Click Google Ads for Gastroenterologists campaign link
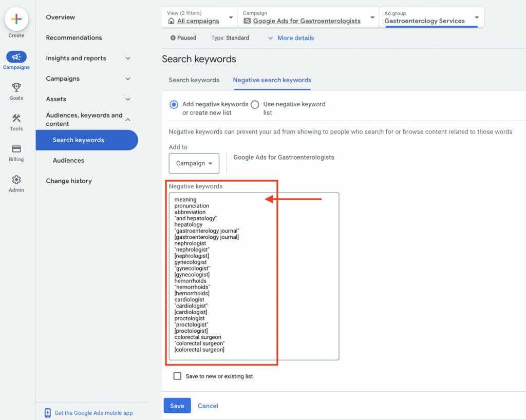Image resolution: width=526 pixels, height=420 pixels. click(307, 21)
